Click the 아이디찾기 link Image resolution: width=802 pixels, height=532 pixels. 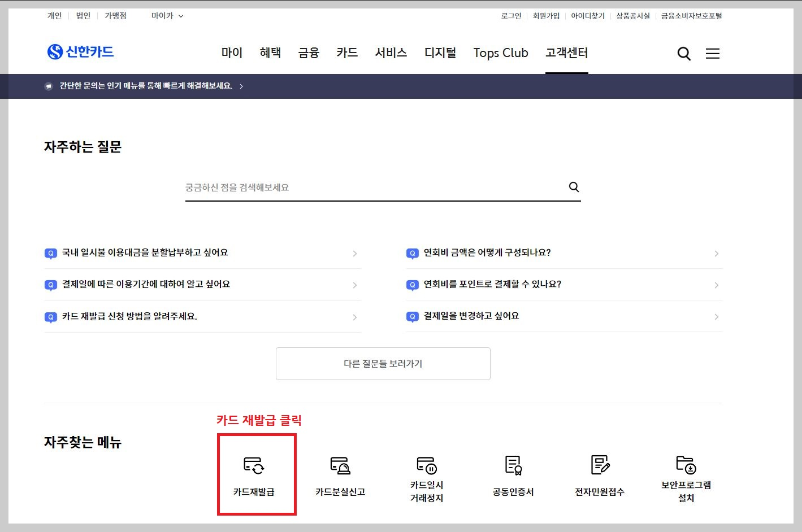pyautogui.click(x=588, y=16)
